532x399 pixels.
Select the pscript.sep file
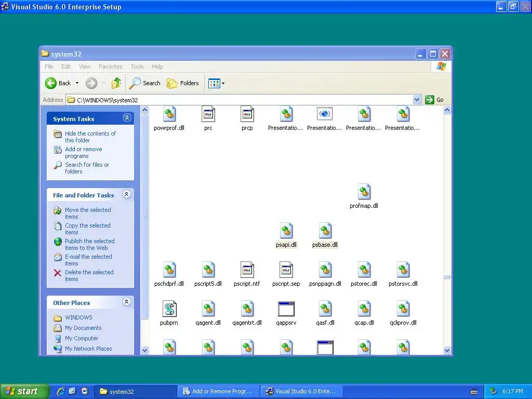click(286, 274)
